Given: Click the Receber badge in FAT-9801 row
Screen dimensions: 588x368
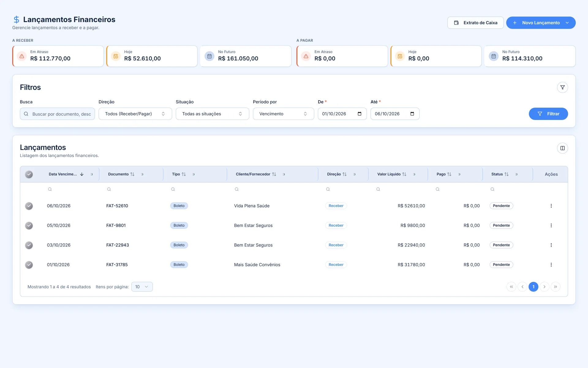Looking at the screenshot, I should click(336, 225).
